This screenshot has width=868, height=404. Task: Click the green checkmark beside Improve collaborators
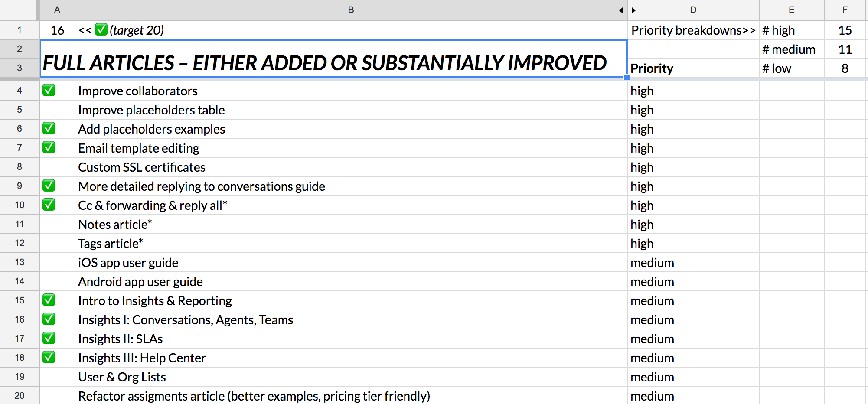click(x=49, y=91)
